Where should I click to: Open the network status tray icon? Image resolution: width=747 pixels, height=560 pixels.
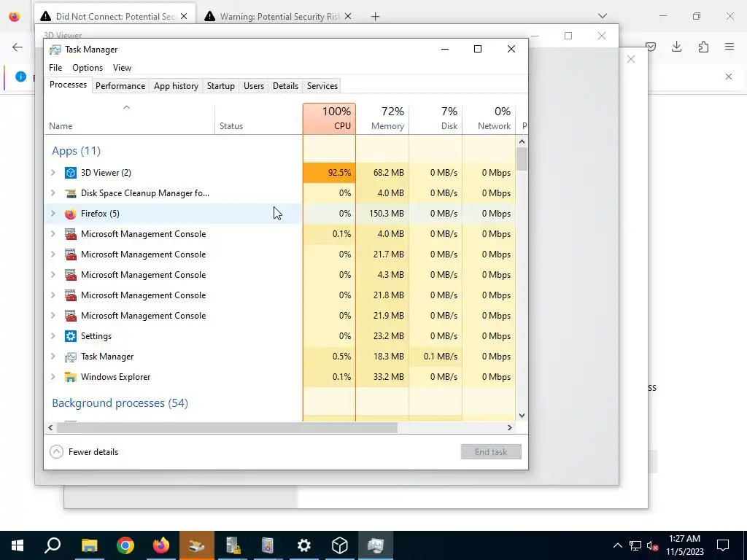635,545
